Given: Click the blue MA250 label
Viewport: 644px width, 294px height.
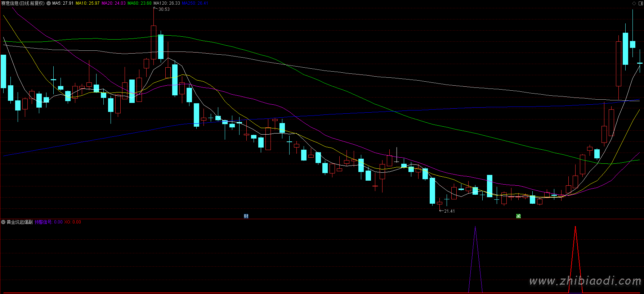Looking at the screenshot, I should [x=194, y=3].
